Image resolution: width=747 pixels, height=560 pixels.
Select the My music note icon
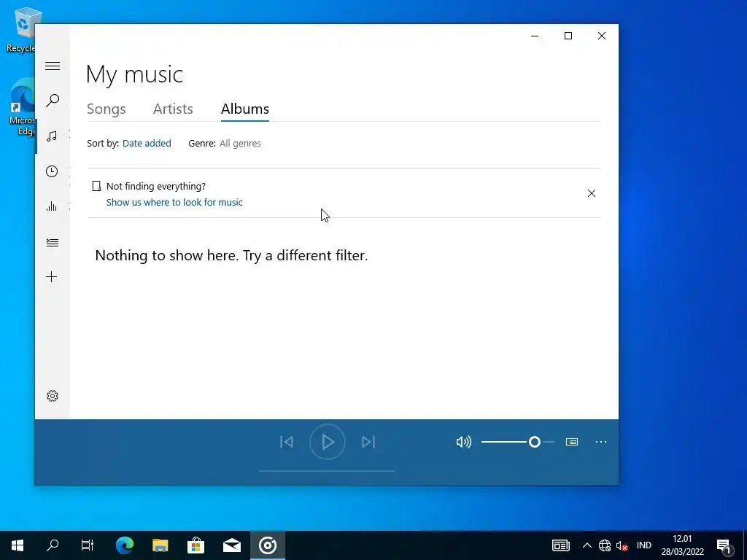(53, 136)
